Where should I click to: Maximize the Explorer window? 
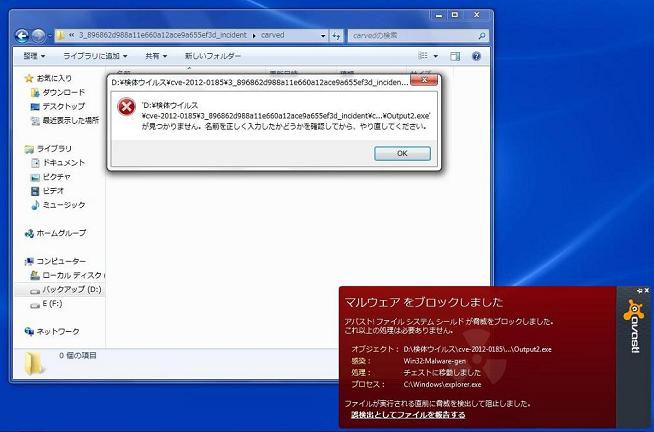(x=455, y=15)
